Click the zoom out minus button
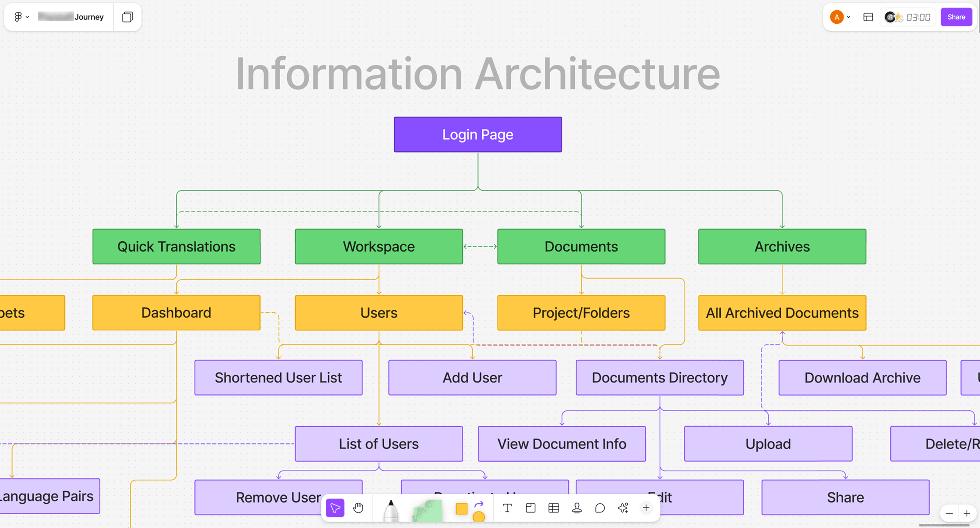 [949, 513]
